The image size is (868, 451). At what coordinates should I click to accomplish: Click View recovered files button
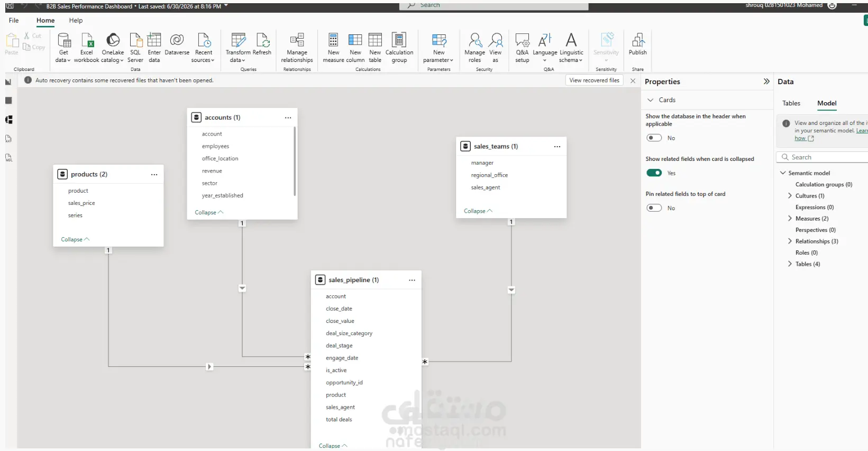[594, 80]
